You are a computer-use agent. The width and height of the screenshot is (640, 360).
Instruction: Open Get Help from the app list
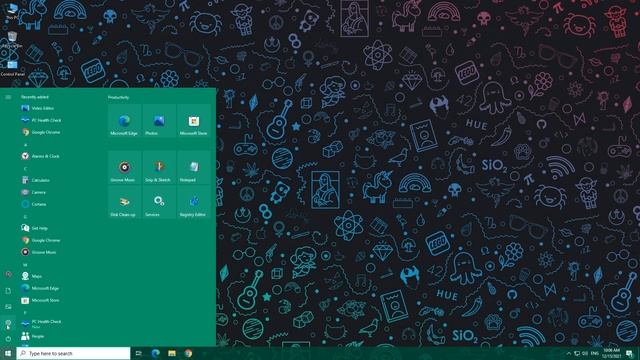click(x=59, y=228)
